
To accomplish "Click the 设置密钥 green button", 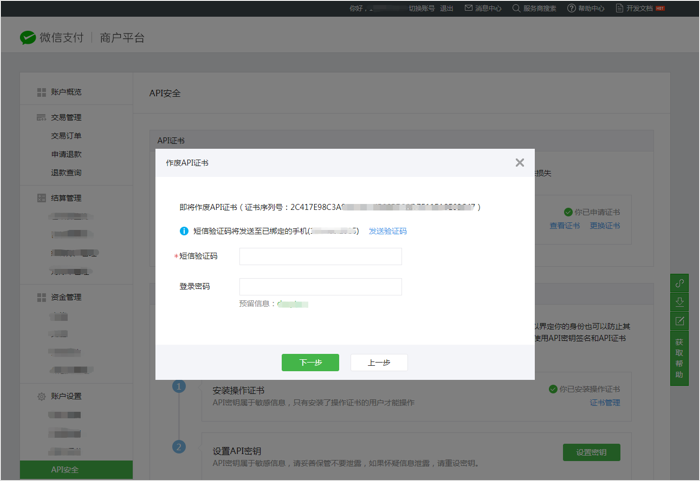I will pos(592,452).
